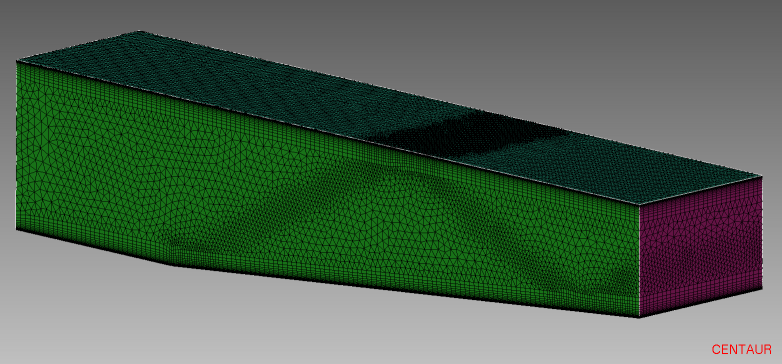Click lower-right corner vertex of magenta face
Screen dimensions: 782x364
(x=763, y=289)
